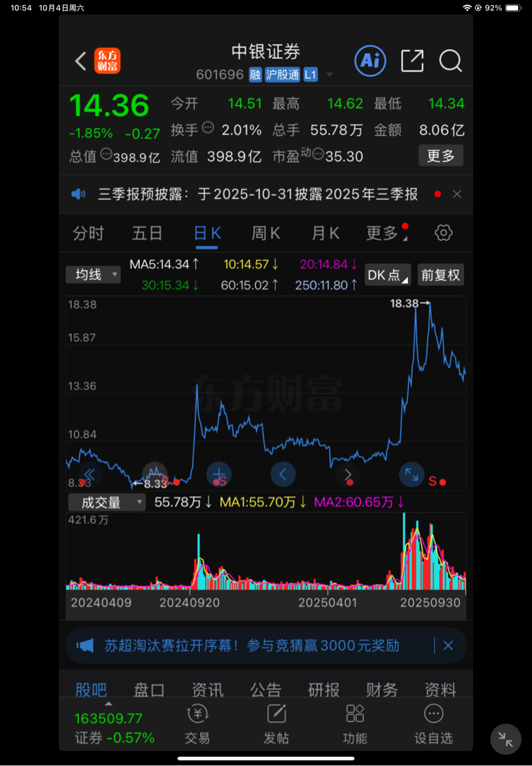532x766 pixels.
Task: Tap the 沪股通 badge
Action: tap(283, 74)
